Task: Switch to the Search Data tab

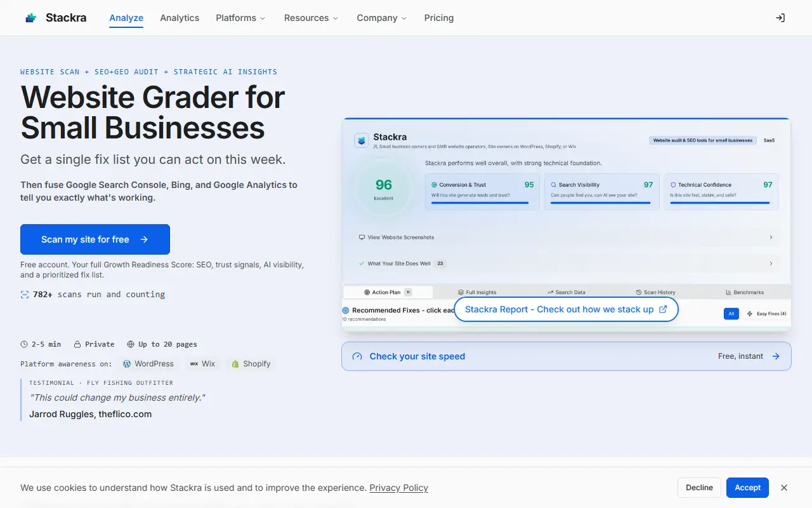Action: [566, 292]
